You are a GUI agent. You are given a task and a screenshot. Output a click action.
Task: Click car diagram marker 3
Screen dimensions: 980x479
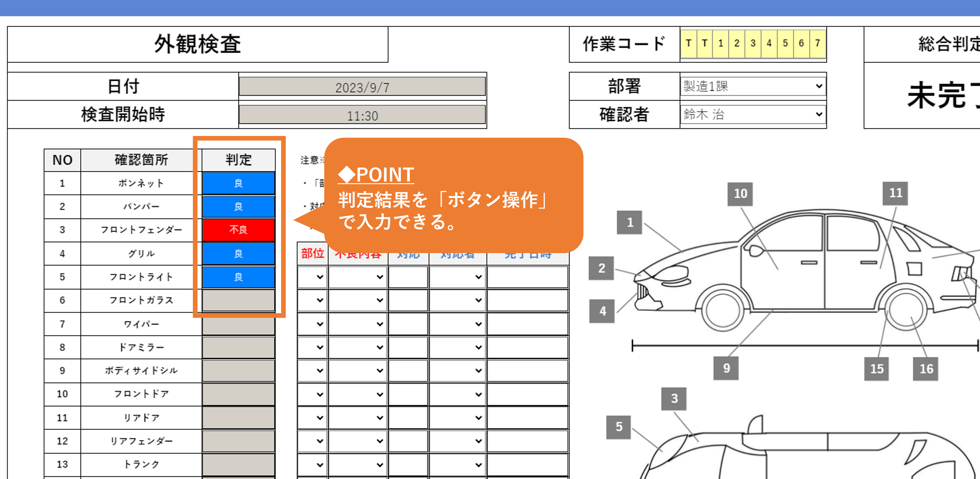click(x=674, y=399)
